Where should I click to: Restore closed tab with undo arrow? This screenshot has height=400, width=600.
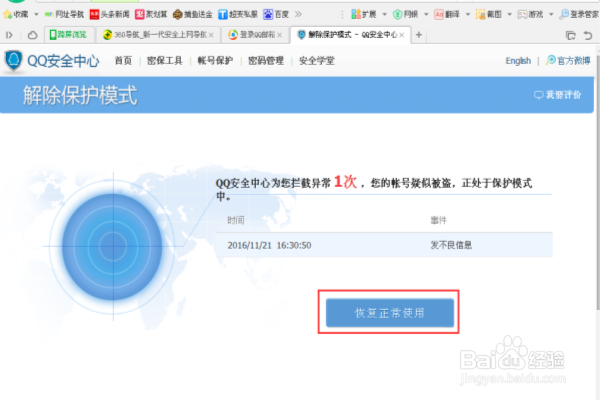pos(588,36)
